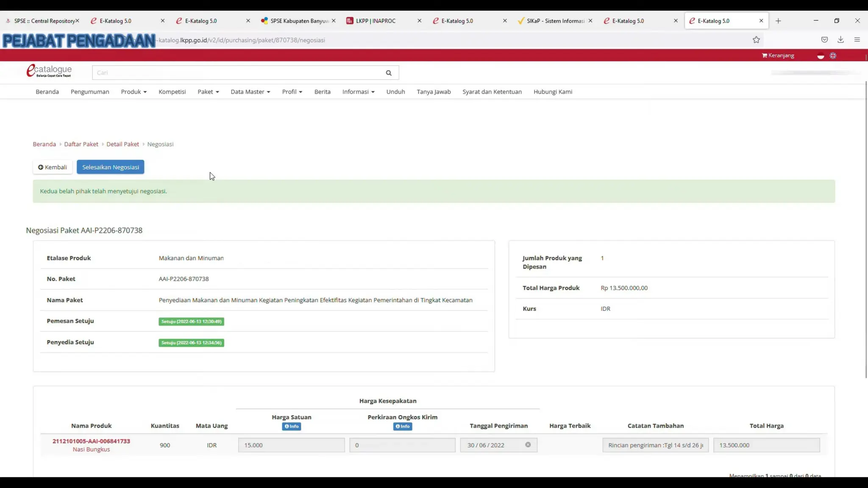Switch to the LKPP | INAPROC tab
This screenshot has height=488, width=868.
pos(376,21)
